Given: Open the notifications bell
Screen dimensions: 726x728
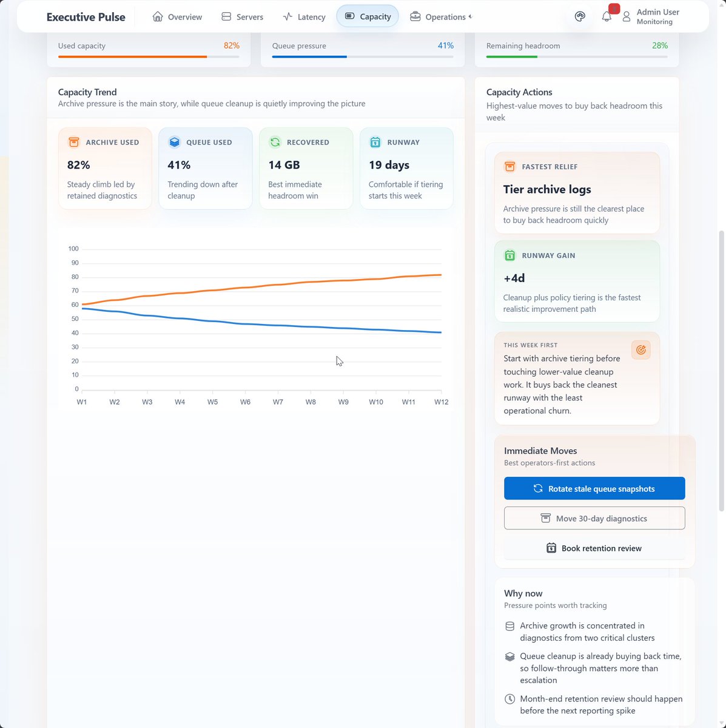Looking at the screenshot, I should [607, 16].
